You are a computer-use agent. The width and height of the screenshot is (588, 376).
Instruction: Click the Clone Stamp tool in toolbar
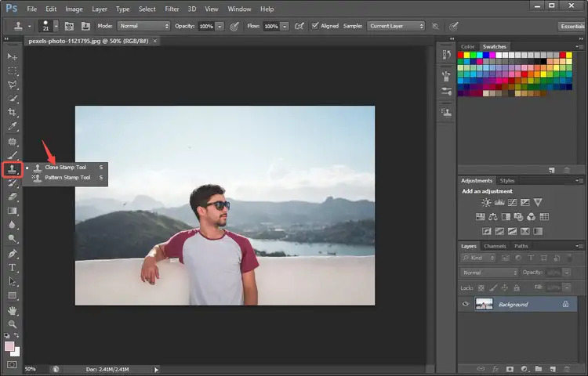13,169
